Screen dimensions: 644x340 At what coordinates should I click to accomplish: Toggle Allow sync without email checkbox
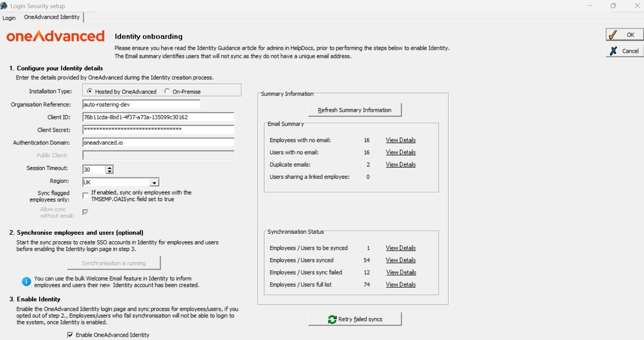(85, 212)
